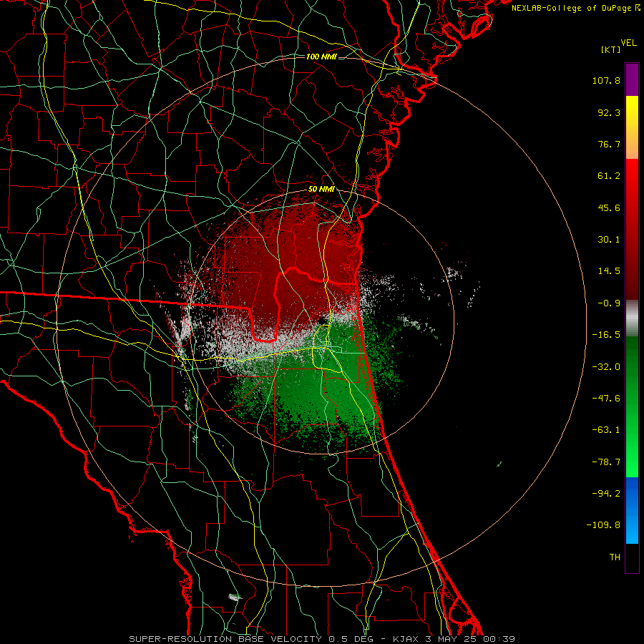Click the 107.8 velocity scale value

606,80
